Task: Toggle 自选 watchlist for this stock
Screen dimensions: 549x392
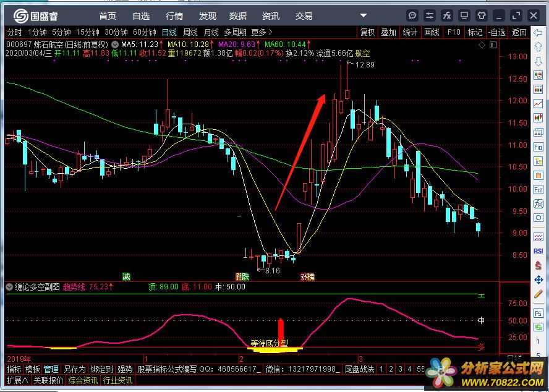Action: 496,32
